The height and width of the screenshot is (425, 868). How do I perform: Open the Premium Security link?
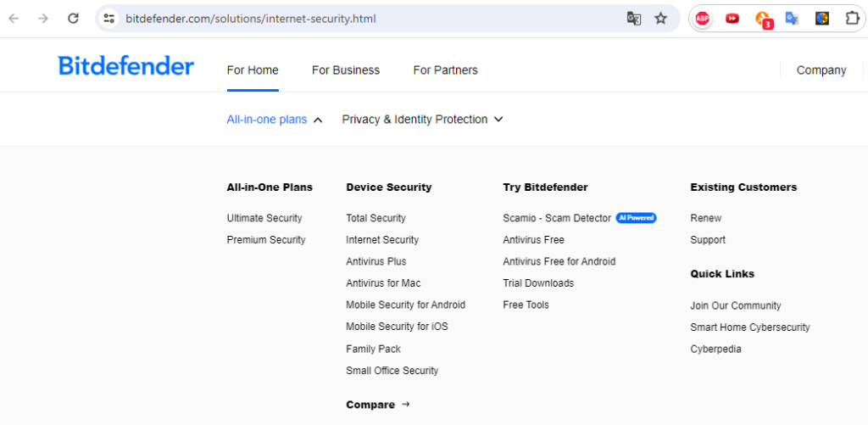coord(266,240)
